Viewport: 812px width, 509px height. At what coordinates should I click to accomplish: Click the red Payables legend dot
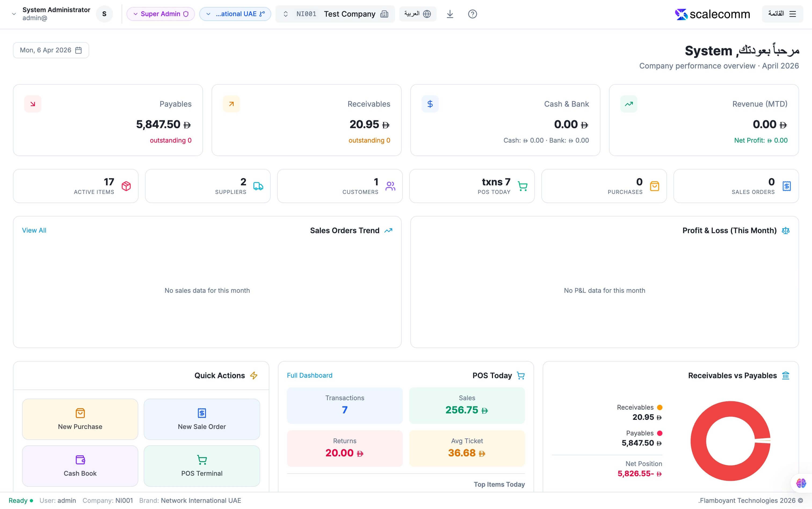click(x=659, y=433)
